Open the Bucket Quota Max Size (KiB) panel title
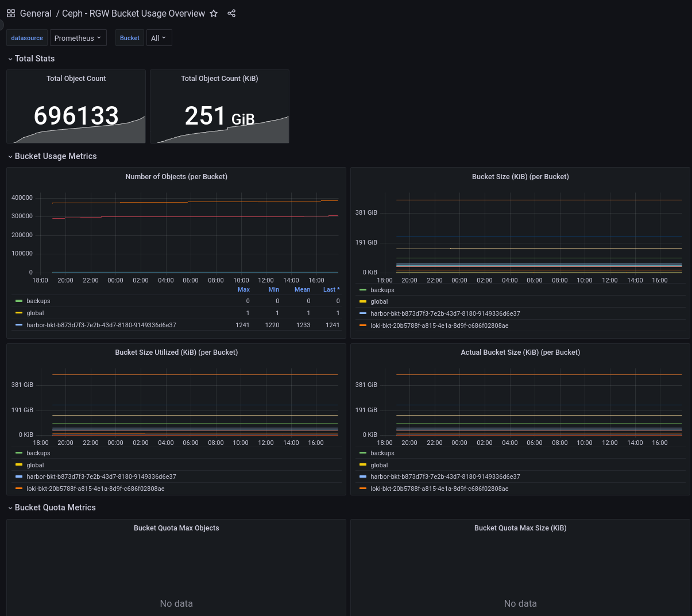This screenshot has width=692, height=616. pos(520,528)
